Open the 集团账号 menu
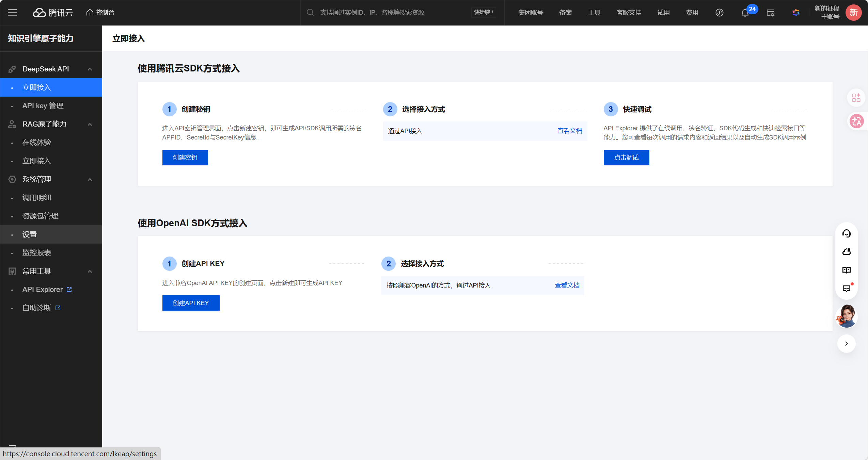Viewport: 868px width, 460px height. [531, 13]
